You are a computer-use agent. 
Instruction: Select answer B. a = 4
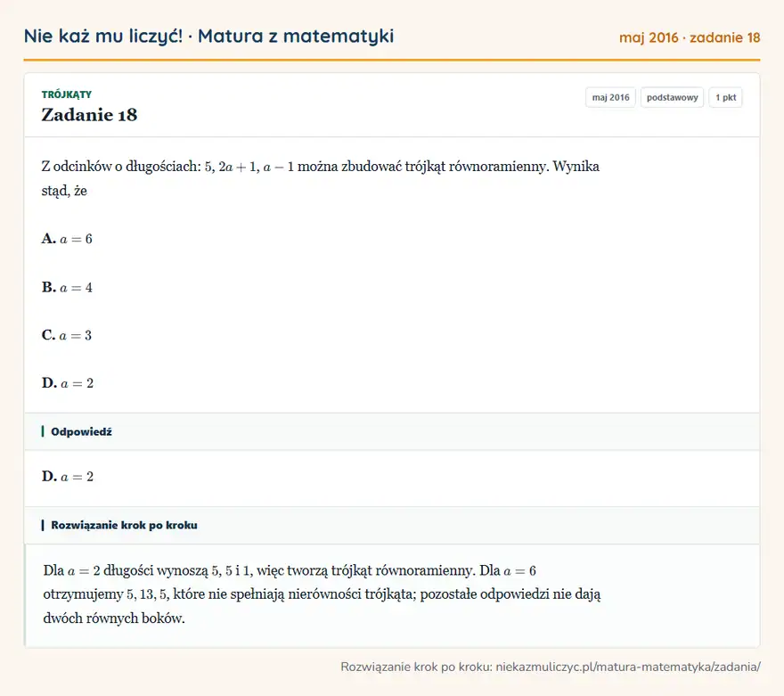point(67,288)
